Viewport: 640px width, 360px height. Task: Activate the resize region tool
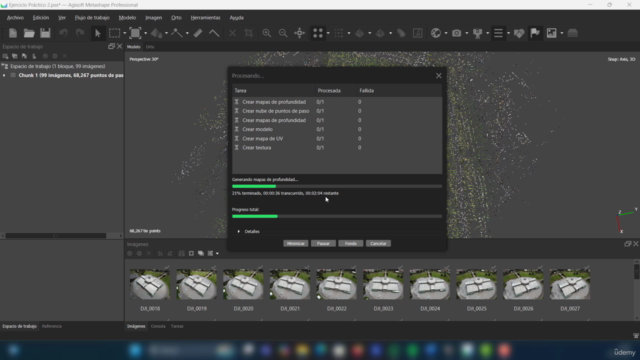[x=135, y=33]
